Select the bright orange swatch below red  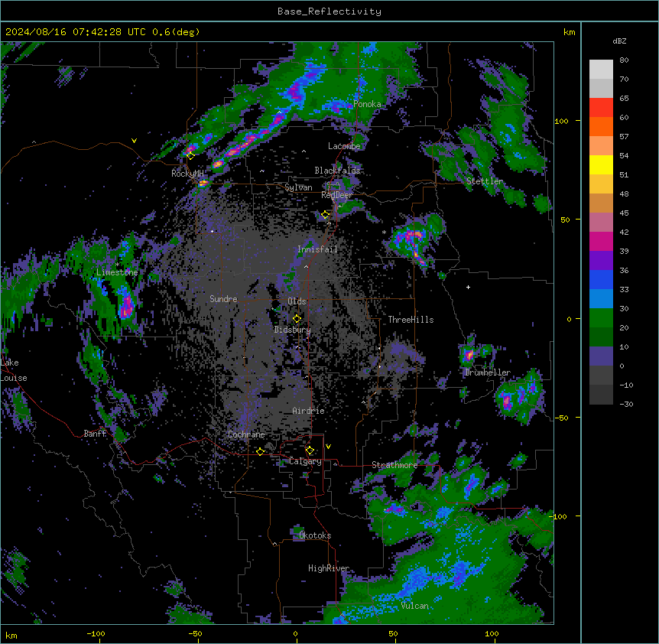(601, 126)
